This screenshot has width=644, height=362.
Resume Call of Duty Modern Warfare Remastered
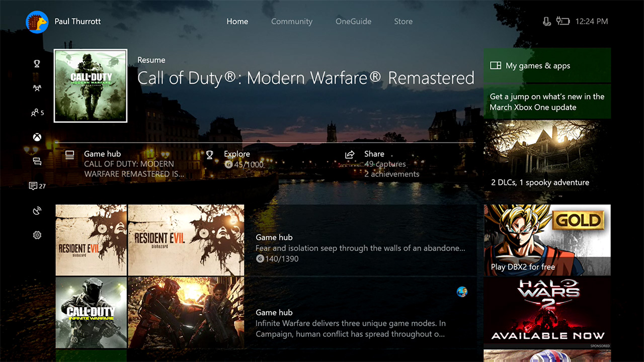tap(91, 85)
